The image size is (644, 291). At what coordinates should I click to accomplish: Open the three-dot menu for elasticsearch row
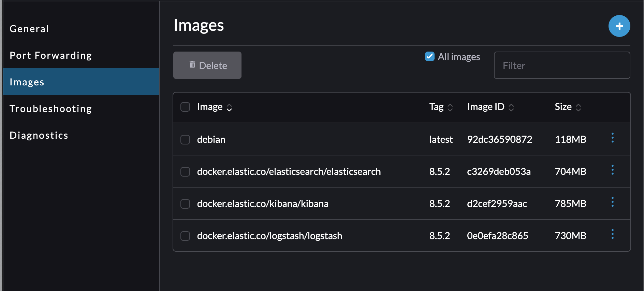pos(613,170)
